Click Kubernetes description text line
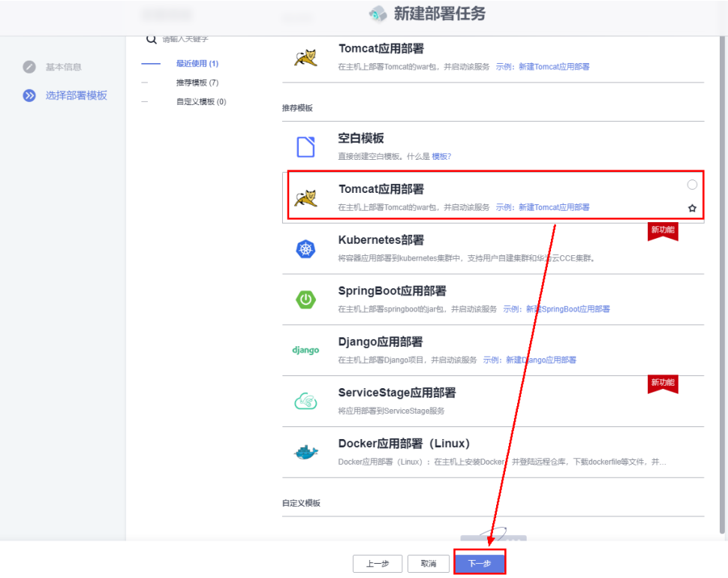Viewport: 728px width, 578px height. tap(467, 258)
